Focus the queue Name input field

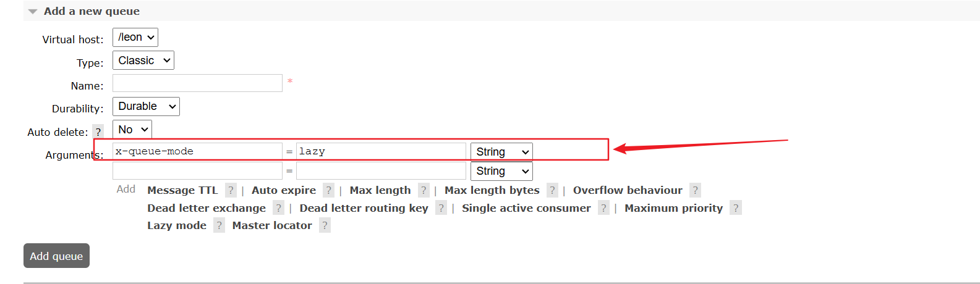[x=197, y=83]
